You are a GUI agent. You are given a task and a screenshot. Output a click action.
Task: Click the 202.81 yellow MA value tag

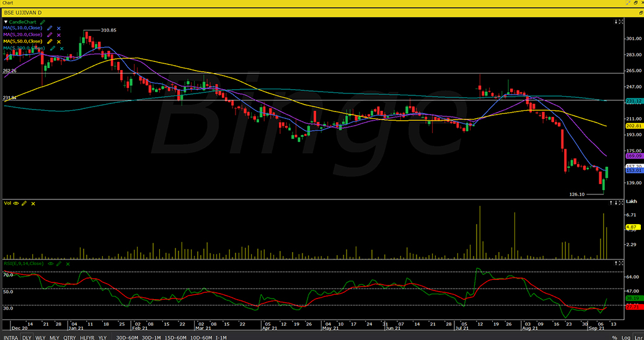(x=633, y=126)
